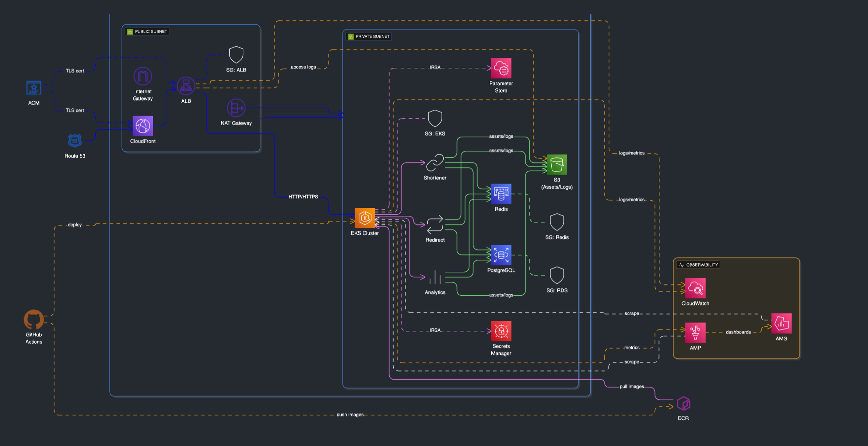Click the HTTP/HTTPS connection label

click(x=303, y=196)
